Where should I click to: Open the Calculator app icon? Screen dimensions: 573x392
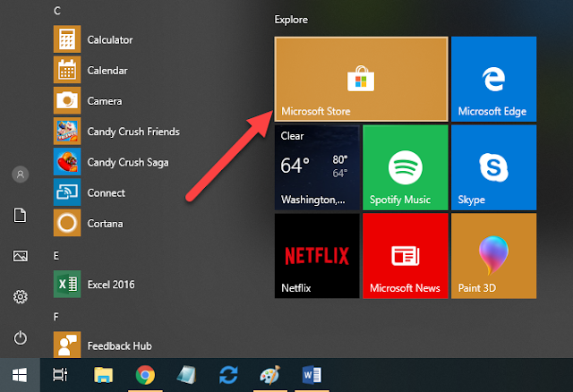pyautogui.click(x=67, y=39)
